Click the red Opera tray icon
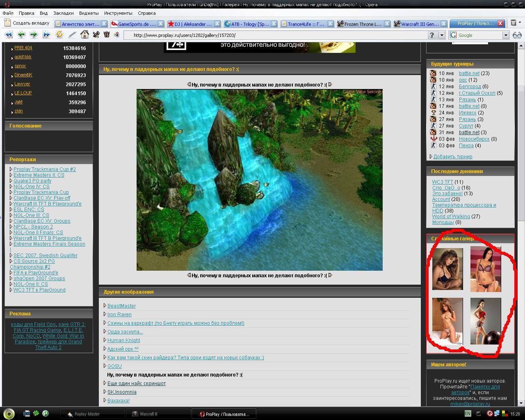Image resolution: width=525 pixels, height=420 pixels. point(490,413)
